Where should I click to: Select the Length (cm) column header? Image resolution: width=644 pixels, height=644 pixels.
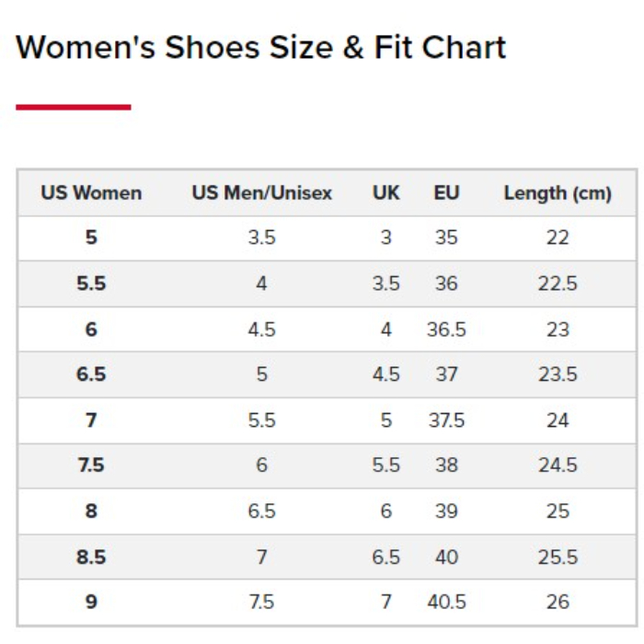(x=558, y=193)
